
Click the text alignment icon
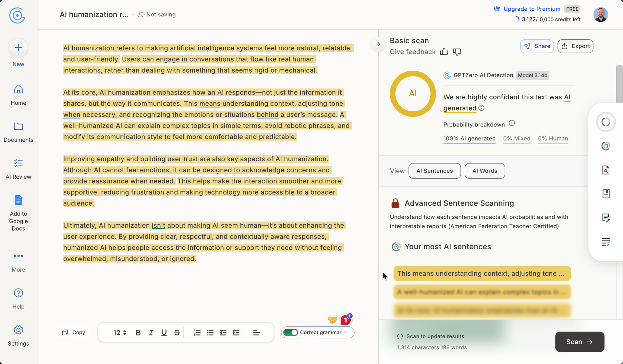click(x=256, y=333)
